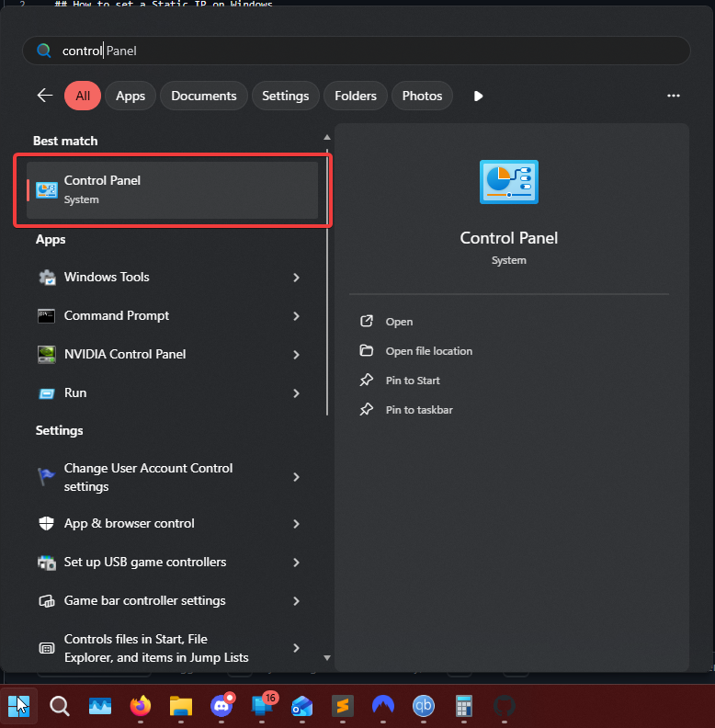Image resolution: width=715 pixels, height=728 pixels.
Task: Open the resource monitor taskbar icon
Action: [x=100, y=706]
